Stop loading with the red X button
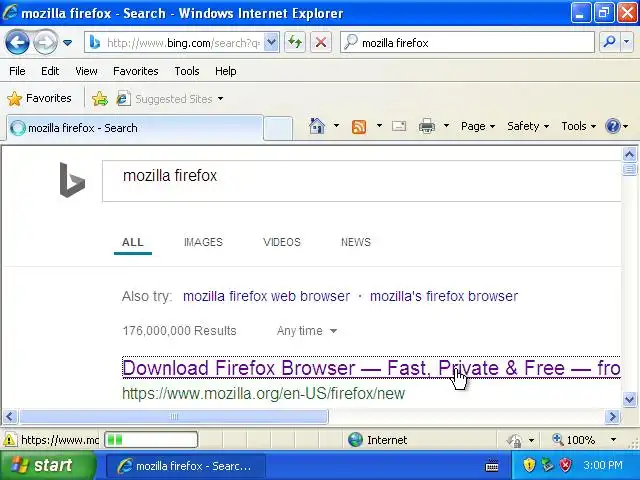Screen dimensions: 640x480 click(x=321, y=42)
